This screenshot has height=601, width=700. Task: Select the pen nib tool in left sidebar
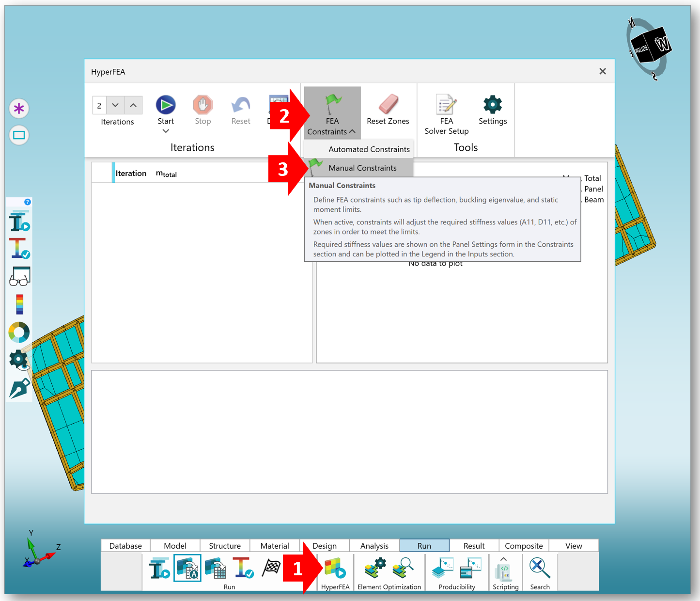pos(19,389)
